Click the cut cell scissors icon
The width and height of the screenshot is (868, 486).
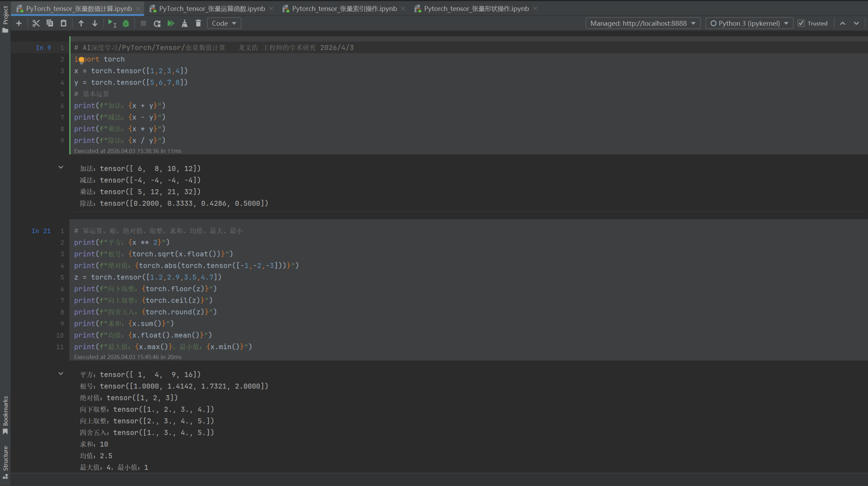pos(36,23)
